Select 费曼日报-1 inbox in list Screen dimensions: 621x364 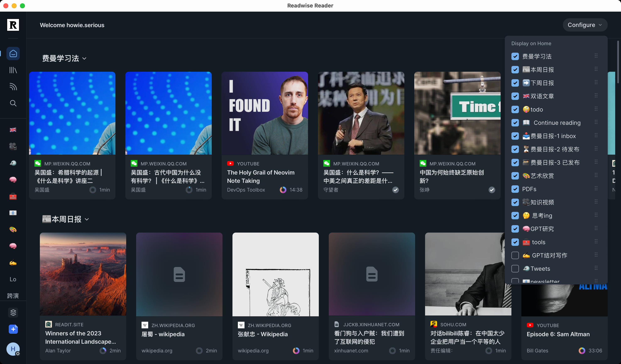coord(549,136)
